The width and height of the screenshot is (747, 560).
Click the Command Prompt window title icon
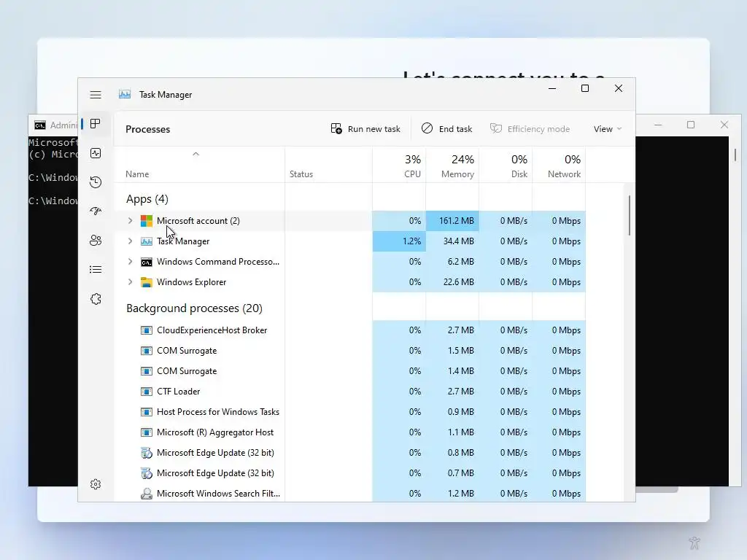40,125
